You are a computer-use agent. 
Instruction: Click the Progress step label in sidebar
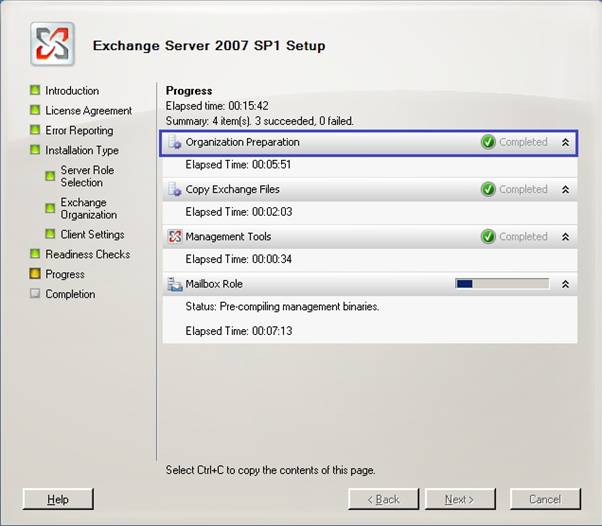coord(65,274)
